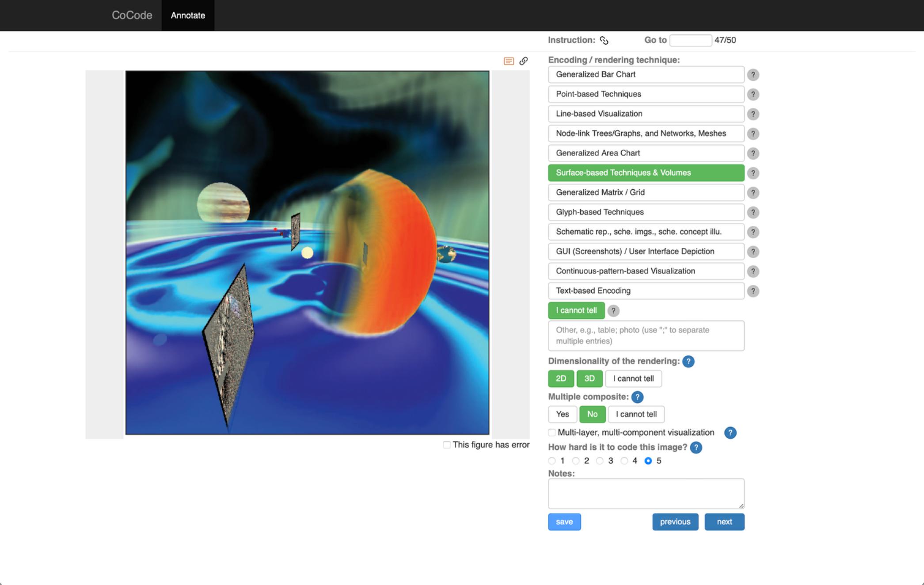Enable Multi-layer, multi-component visualization checkbox
924x585 pixels.
click(x=552, y=432)
